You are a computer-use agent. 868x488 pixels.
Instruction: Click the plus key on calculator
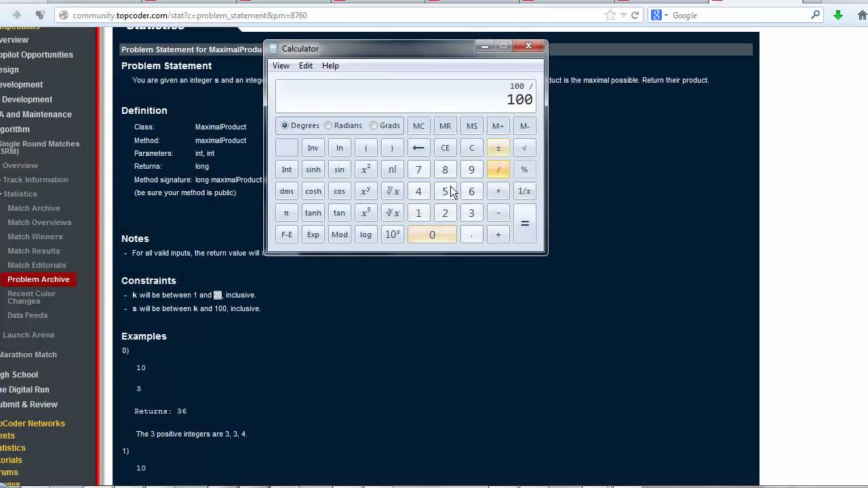[x=498, y=235]
